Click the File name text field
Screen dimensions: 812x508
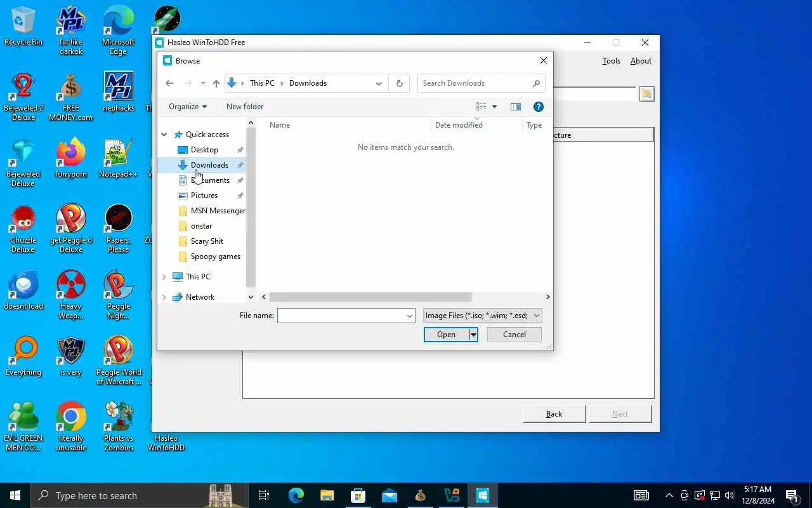point(341,316)
